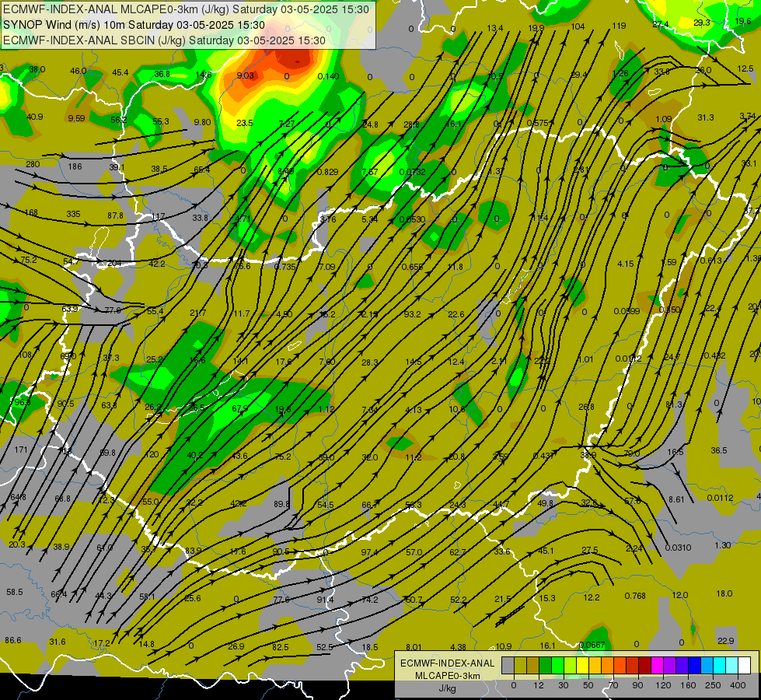
Task: Click the map value '86.6'
Action: 13,640
